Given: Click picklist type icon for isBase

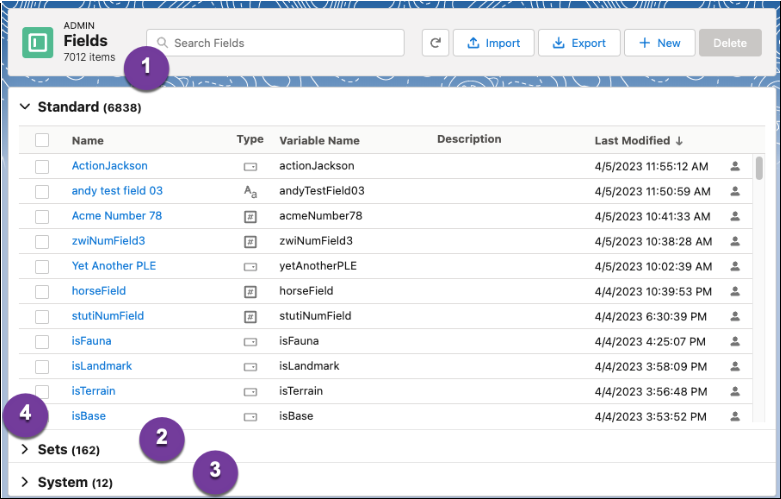Looking at the screenshot, I should (x=250, y=417).
